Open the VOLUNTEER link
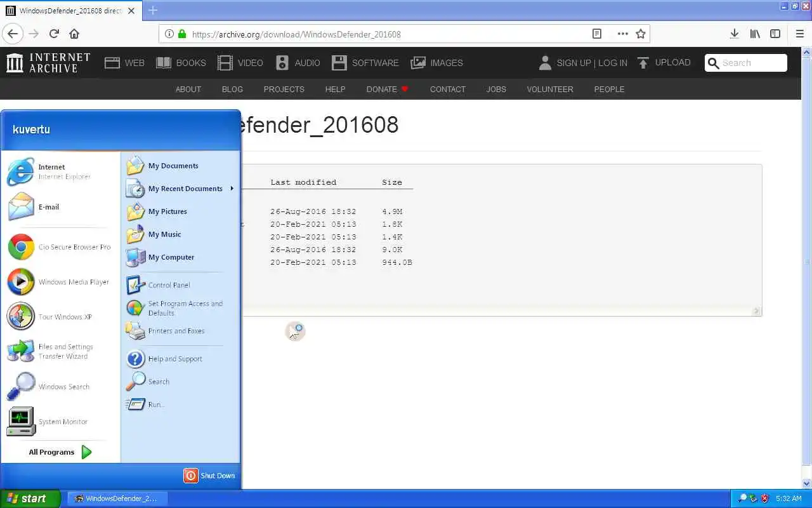 point(550,89)
